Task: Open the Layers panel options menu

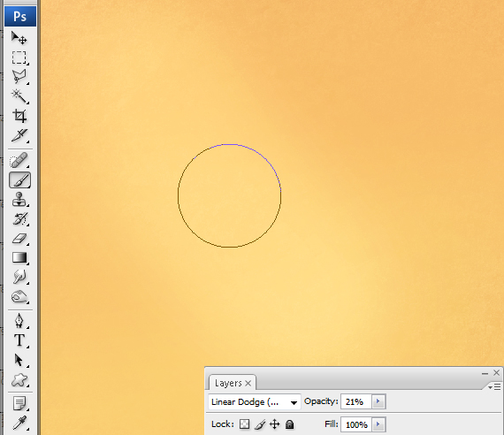Action: tap(494, 386)
